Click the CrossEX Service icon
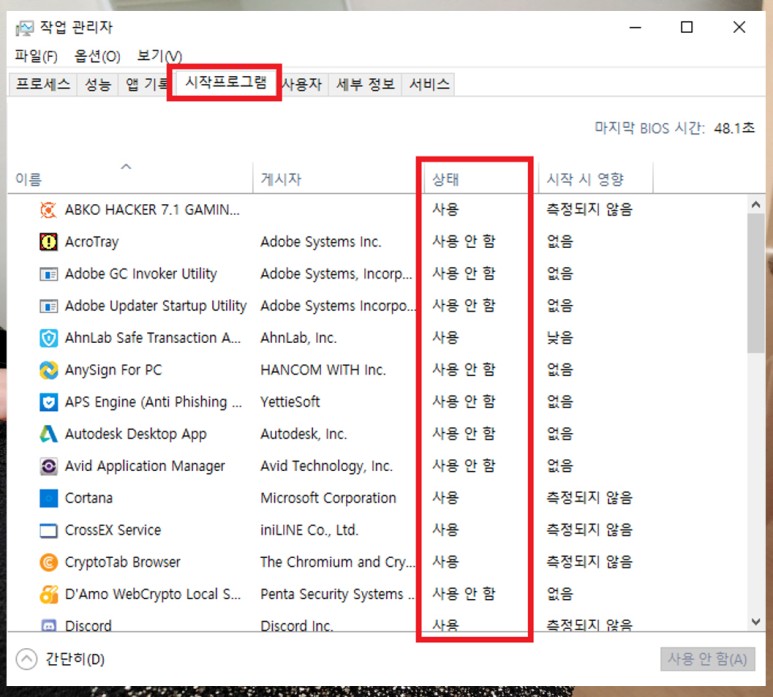Screen dimensions: 773x697 pyautogui.click(x=48, y=530)
